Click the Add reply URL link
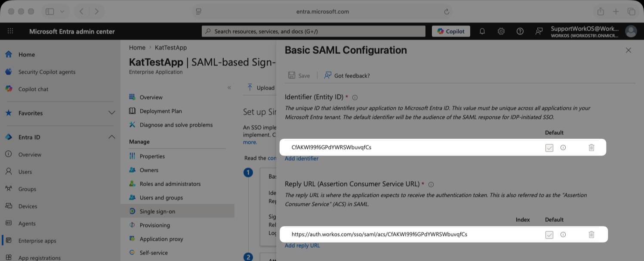Screen dimensions: 644x261 tap(302, 245)
